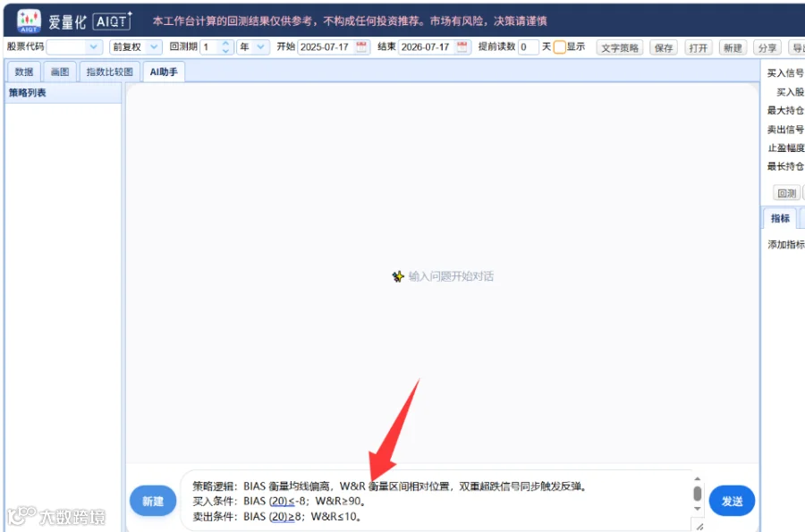Image resolution: width=805 pixels, height=532 pixels.
Task: Decrease the 回测期 value with down arrow
Action: pyautogui.click(x=225, y=50)
